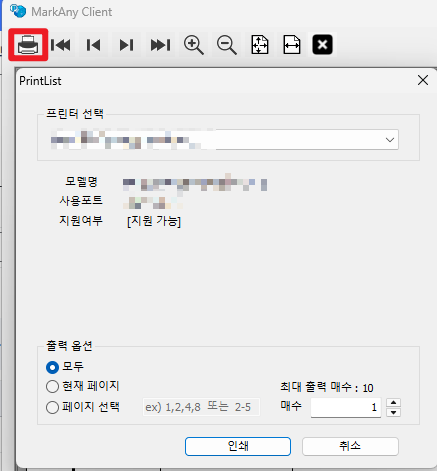Zoom out with the magnifier minus icon
This screenshot has width=437, height=471.
click(x=227, y=45)
